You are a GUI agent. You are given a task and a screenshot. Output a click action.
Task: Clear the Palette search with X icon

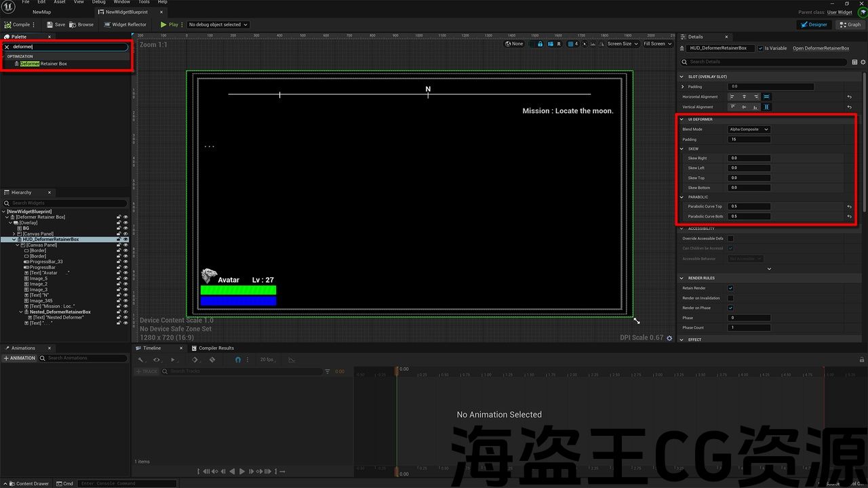(x=7, y=47)
